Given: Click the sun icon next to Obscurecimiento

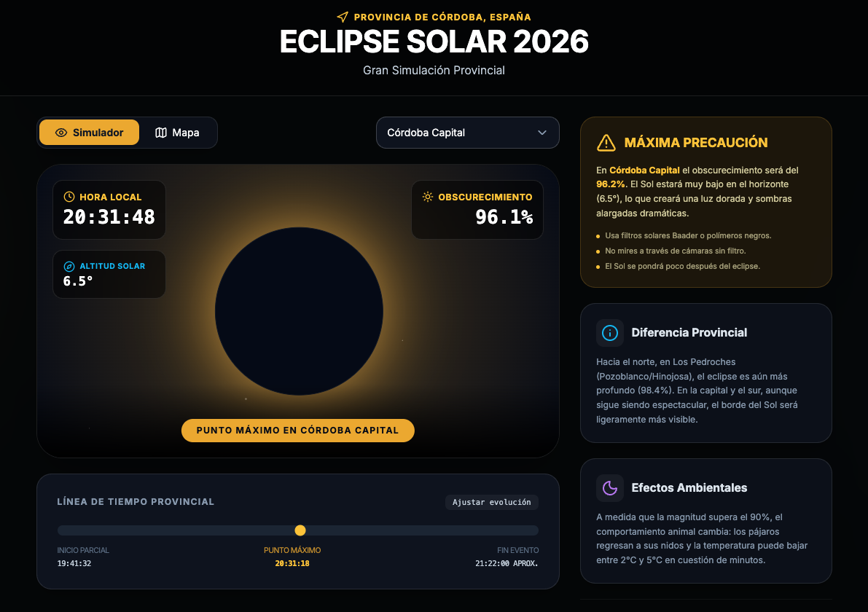Looking at the screenshot, I should (427, 197).
